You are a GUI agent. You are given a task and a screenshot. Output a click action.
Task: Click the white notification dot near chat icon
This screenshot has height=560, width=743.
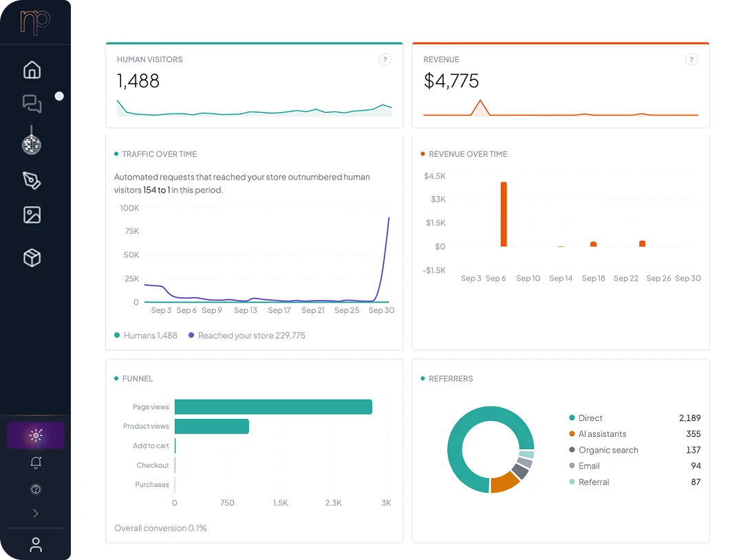tap(59, 96)
